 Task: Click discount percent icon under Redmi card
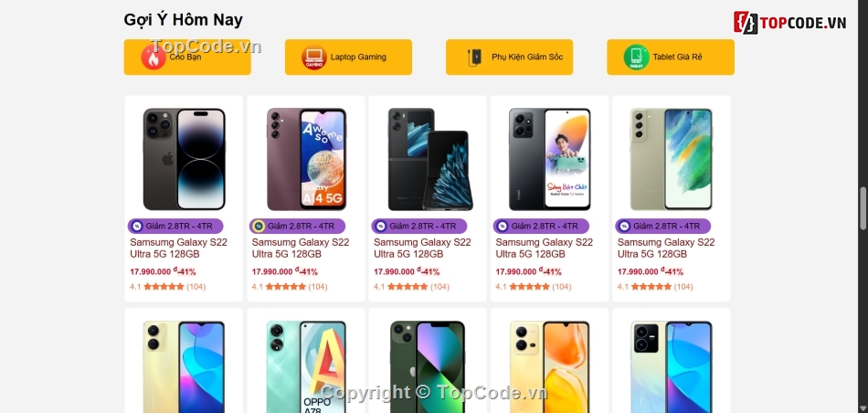pyautogui.click(x=503, y=226)
